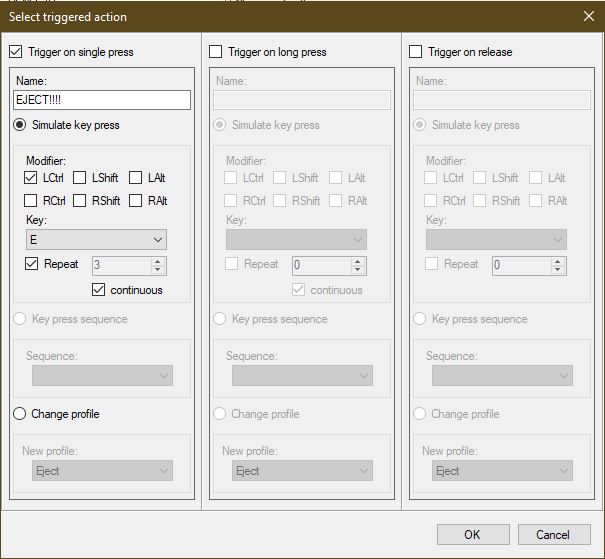605x559 pixels.
Task: Enable Trigger on release checkbox
Action: point(415,52)
